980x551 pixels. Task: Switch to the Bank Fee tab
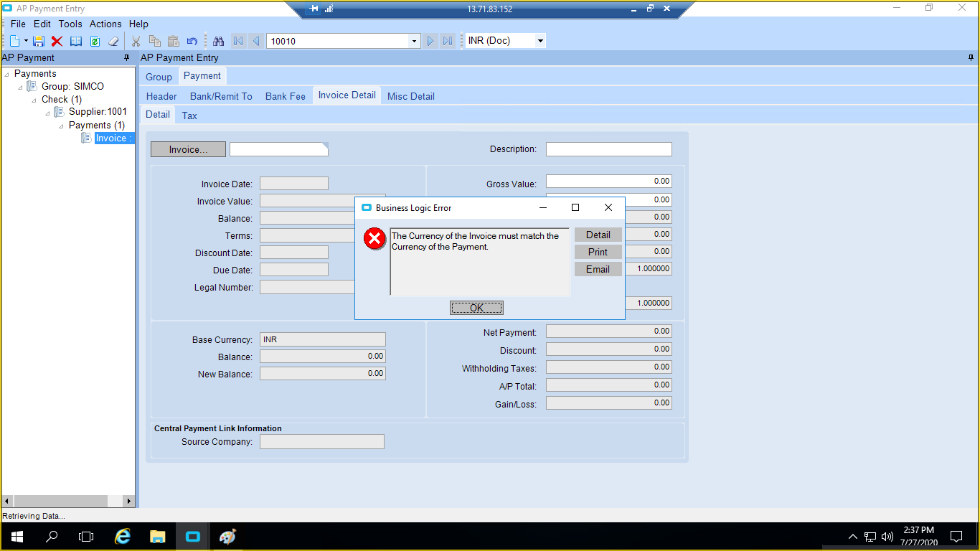coord(285,96)
